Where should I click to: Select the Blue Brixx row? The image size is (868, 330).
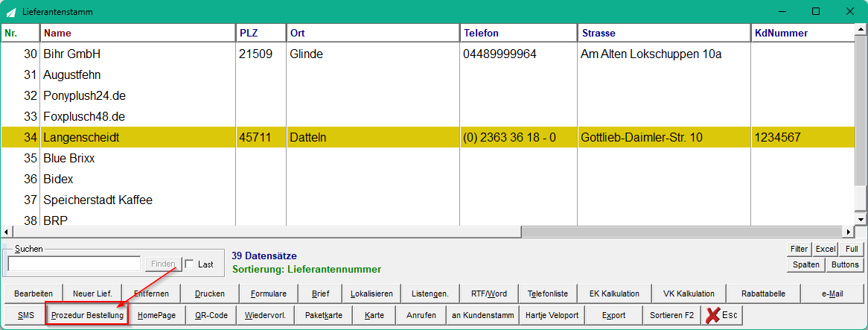tap(428, 159)
